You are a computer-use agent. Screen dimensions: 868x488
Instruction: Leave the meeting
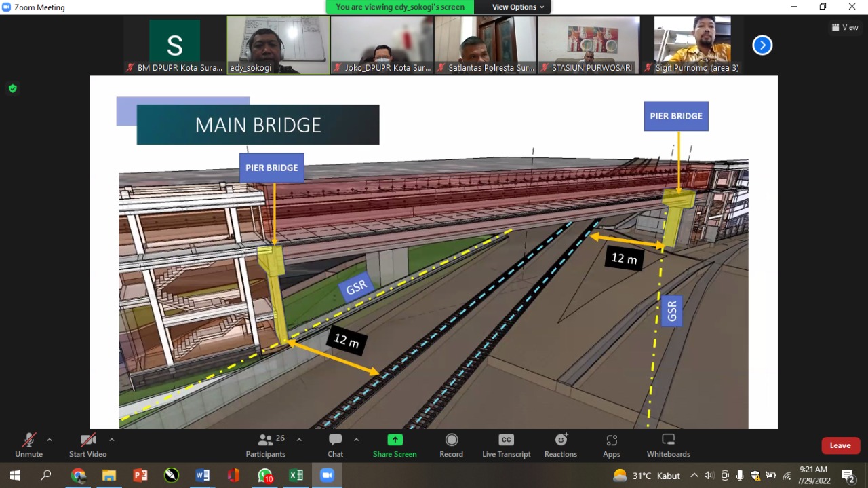tap(840, 445)
